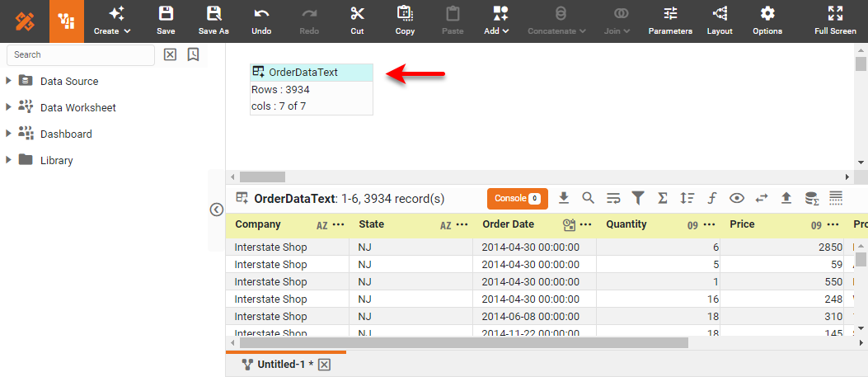Screen dimensions: 868x377
Task: Click the download data icon in table toolbar
Action: [x=564, y=198]
